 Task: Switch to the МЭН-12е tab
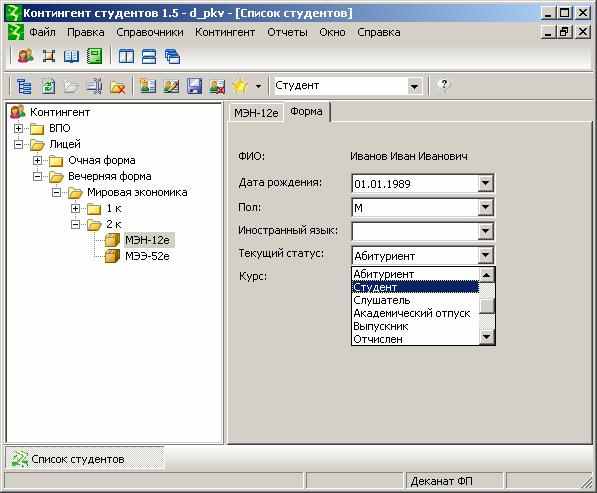click(x=256, y=113)
